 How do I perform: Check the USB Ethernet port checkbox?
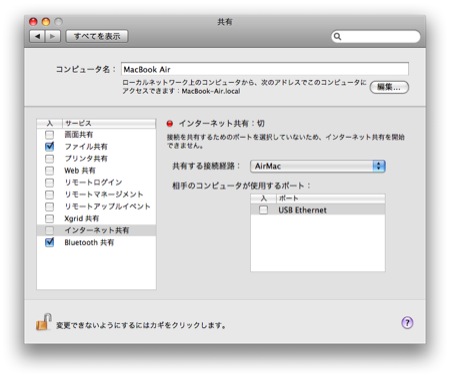pyautogui.click(x=263, y=210)
